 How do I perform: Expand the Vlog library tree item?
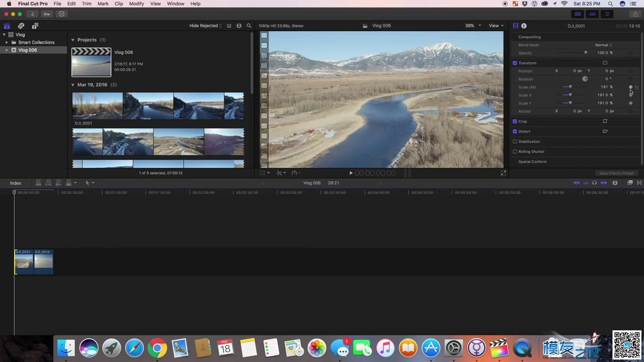5,35
